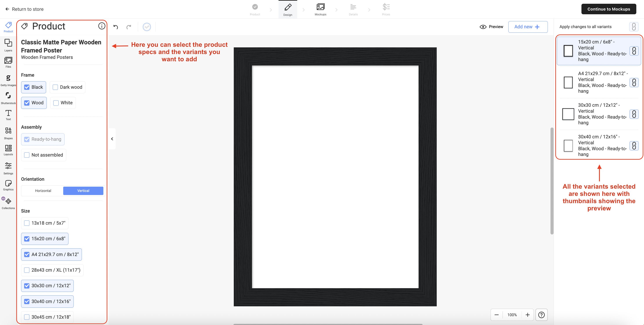Click the saved status checkmark icon
Screen dimensions: 644x325
coord(147,27)
